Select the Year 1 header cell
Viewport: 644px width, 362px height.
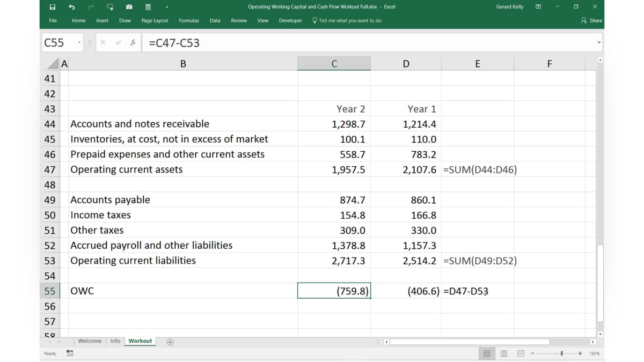[406, 109]
